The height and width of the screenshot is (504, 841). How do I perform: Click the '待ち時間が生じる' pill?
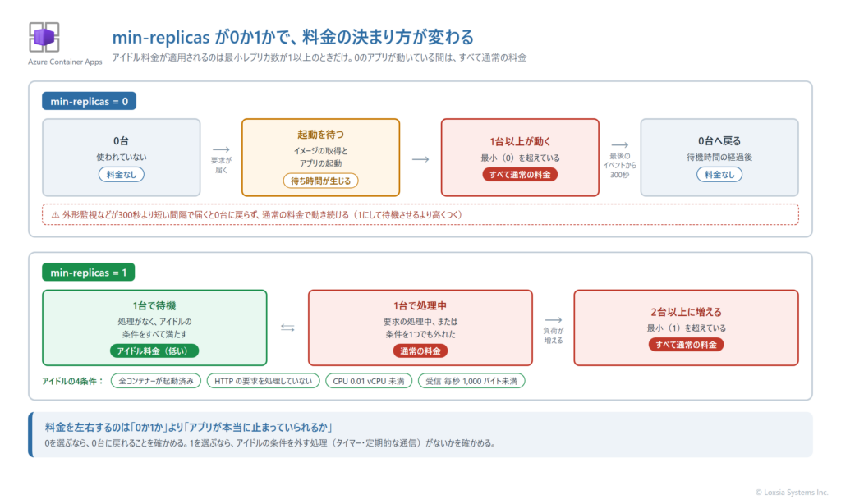321,181
